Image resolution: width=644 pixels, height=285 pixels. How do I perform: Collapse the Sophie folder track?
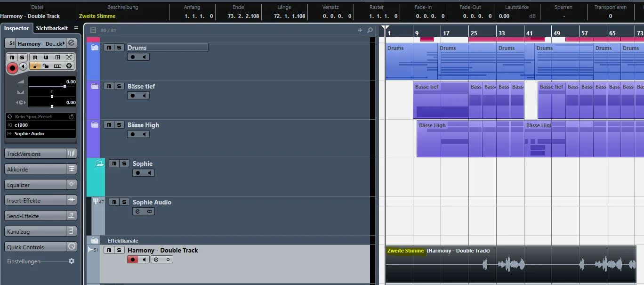tap(99, 163)
